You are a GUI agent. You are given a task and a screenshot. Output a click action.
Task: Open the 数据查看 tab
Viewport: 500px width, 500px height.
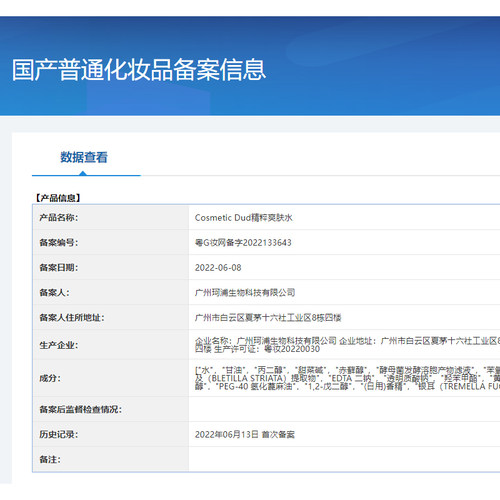point(84,157)
